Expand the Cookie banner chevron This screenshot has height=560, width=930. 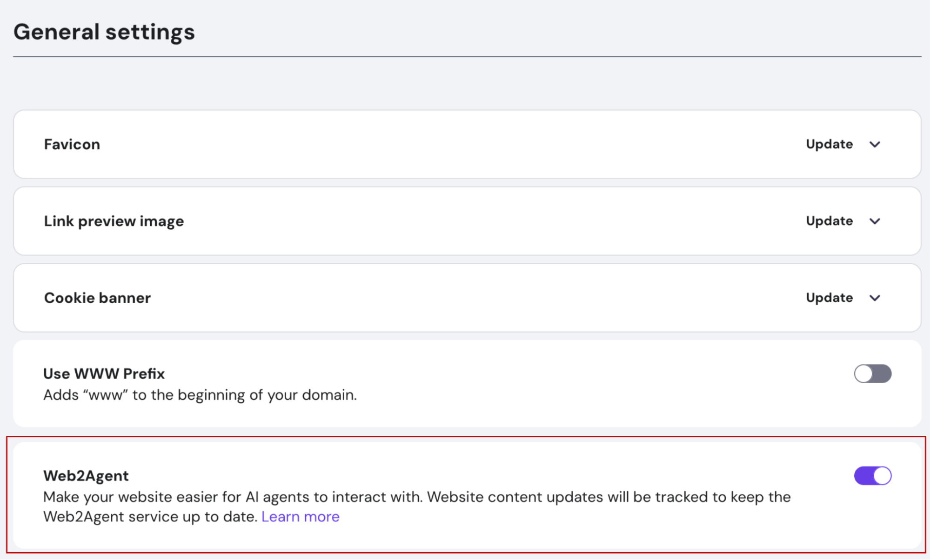coord(875,298)
